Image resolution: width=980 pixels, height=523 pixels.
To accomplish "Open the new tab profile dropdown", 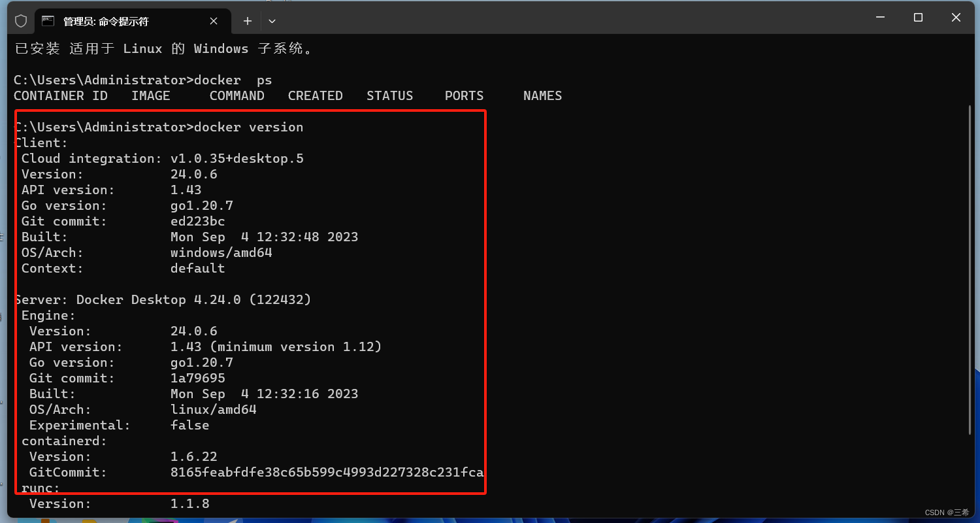I will pos(272,21).
